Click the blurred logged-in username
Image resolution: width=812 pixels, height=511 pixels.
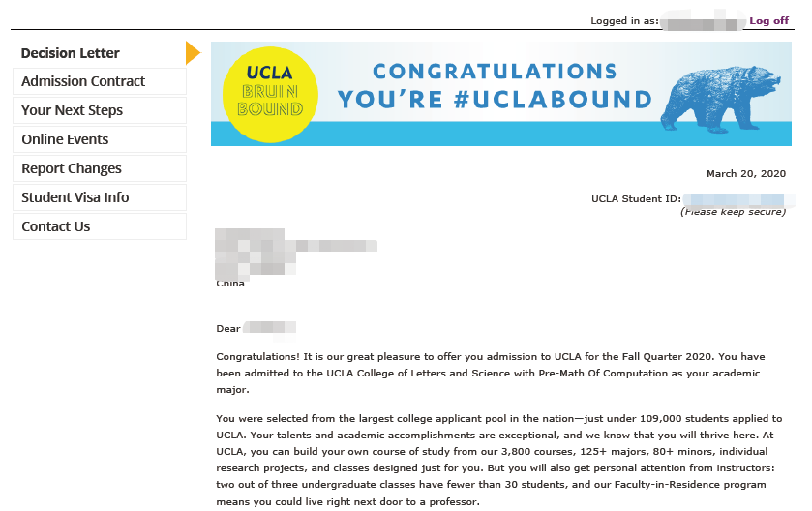[703, 21]
